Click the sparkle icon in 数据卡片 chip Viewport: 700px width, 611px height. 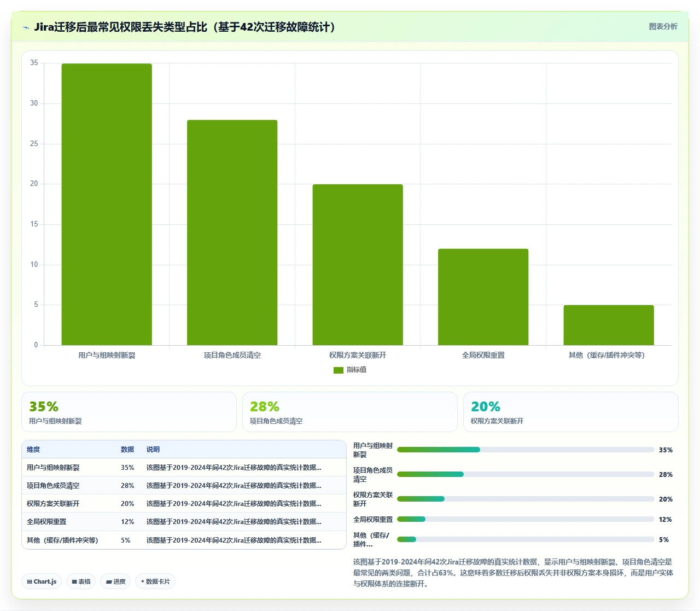coord(143,581)
